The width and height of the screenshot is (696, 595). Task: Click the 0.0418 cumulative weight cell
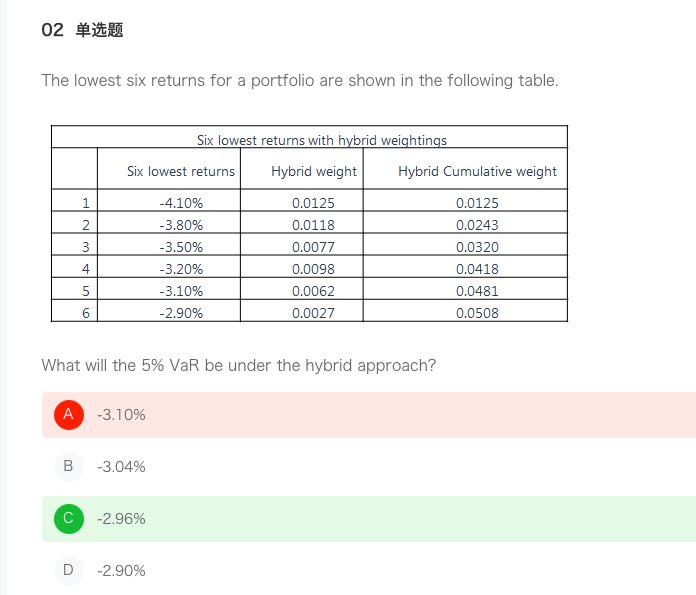[477, 269]
